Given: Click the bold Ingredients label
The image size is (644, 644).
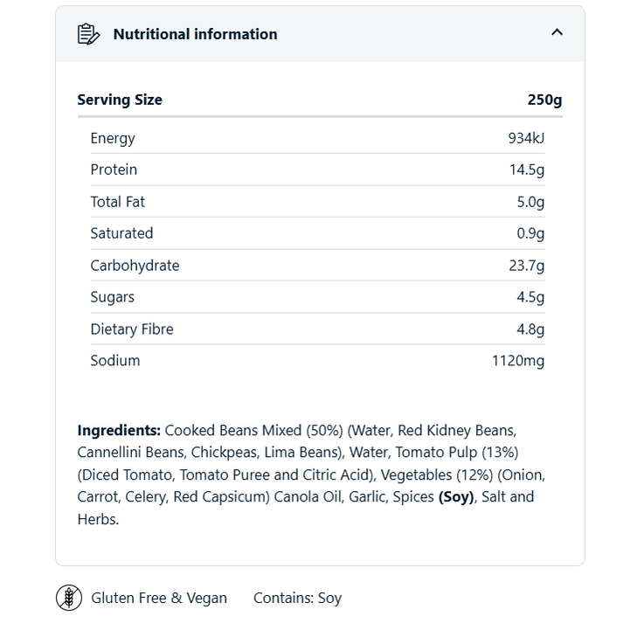Looking at the screenshot, I should click(119, 430).
